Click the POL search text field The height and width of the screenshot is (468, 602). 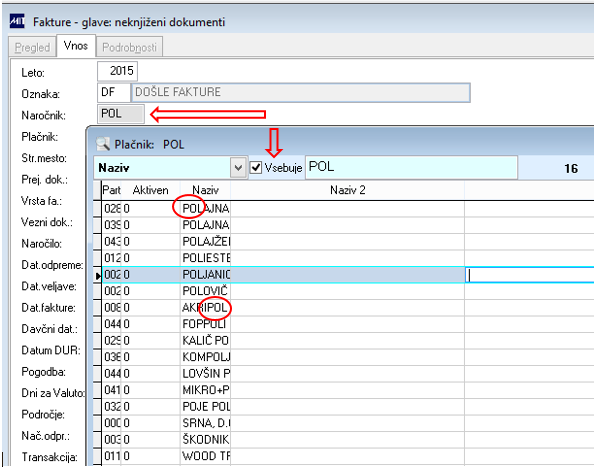[x=411, y=167]
